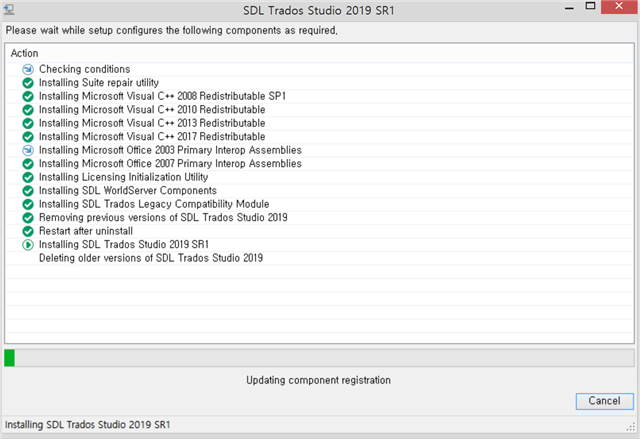Select 'Installing SDL WorldServer Components' text
This screenshot has width=640, height=439.
(128, 191)
